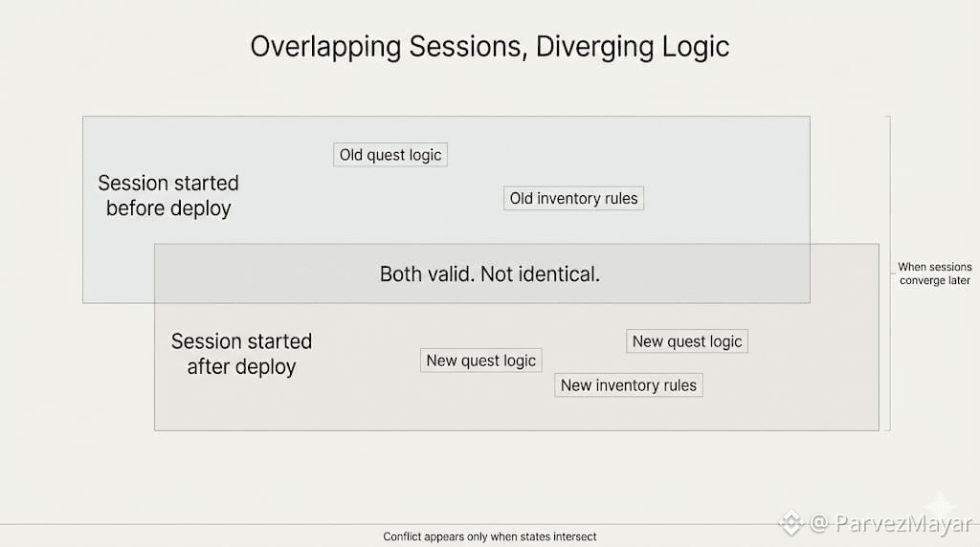Click the horizontal divider line above the caption
The height and width of the screenshot is (547, 980).
tap(287, 524)
